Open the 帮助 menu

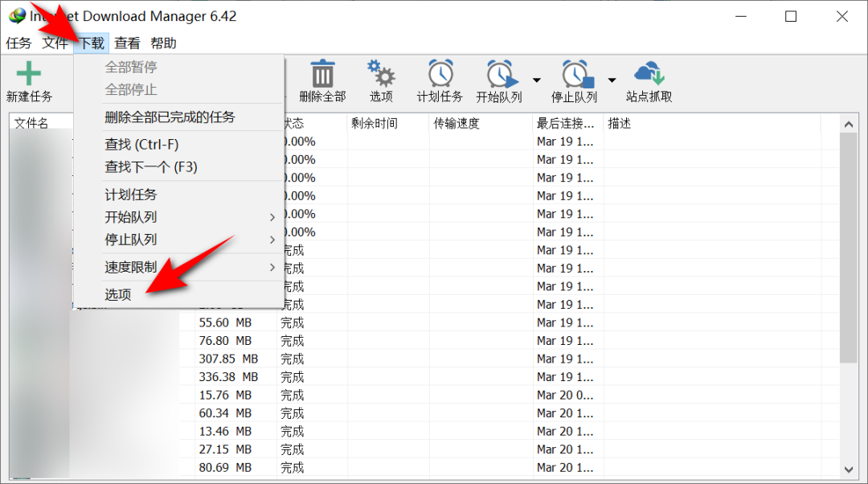click(x=163, y=43)
